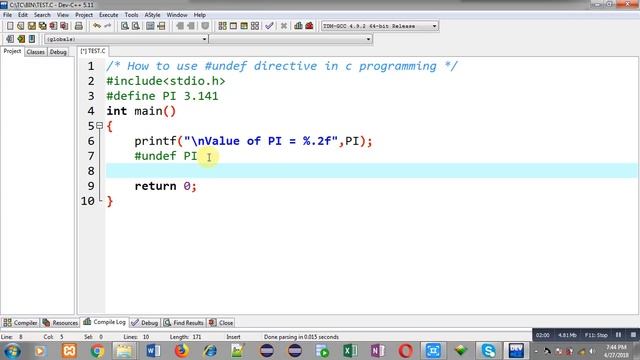Click the Delete Profiling Information icon

tap(309, 26)
